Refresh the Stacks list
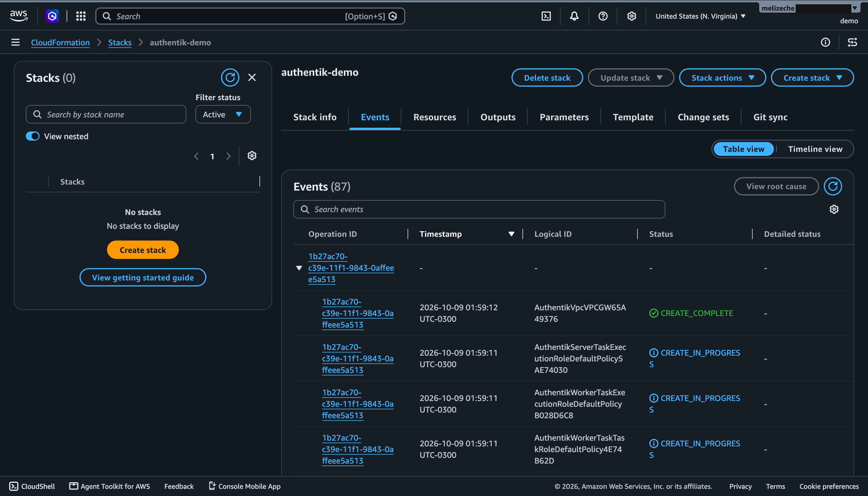The height and width of the screenshot is (496, 868). pyautogui.click(x=230, y=77)
